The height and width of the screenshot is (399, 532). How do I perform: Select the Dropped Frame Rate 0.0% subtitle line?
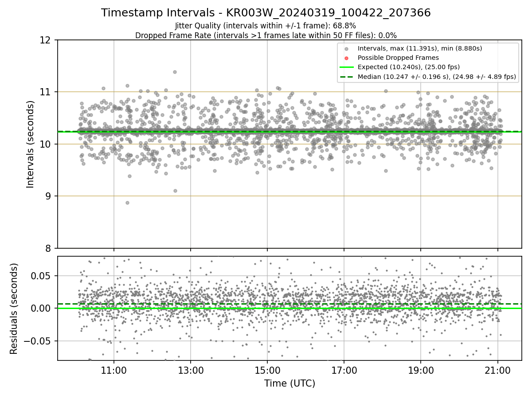click(266, 35)
